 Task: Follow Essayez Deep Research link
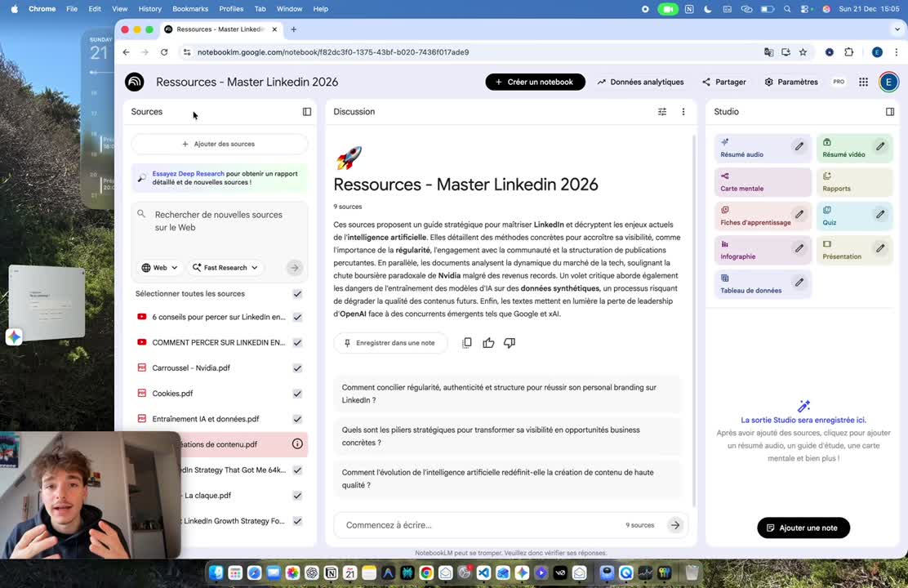coord(188,174)
